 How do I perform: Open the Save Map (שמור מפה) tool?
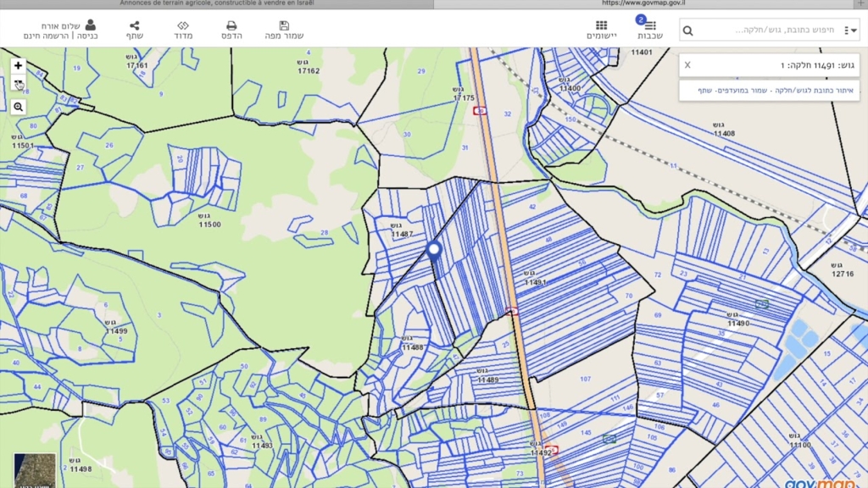click(283, 30)
